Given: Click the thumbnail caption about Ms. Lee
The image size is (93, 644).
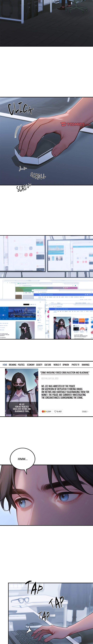Looking at the screenshot, I should (22, 408).
